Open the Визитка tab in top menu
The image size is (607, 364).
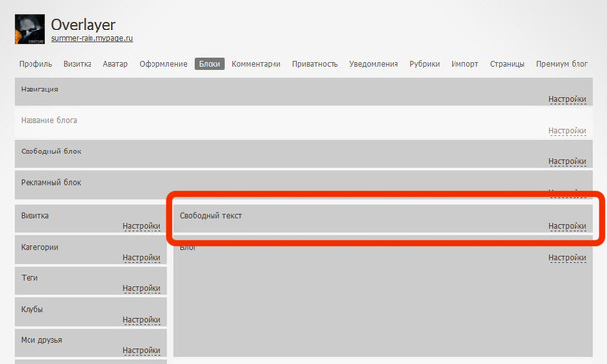click(x=78, y=64)
